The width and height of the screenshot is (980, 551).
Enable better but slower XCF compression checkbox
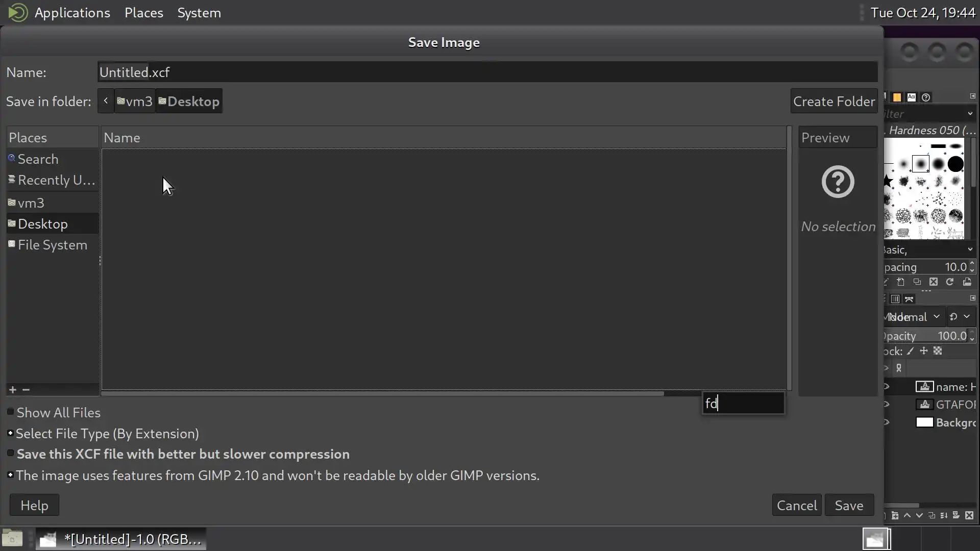click(x=10, y=454)
